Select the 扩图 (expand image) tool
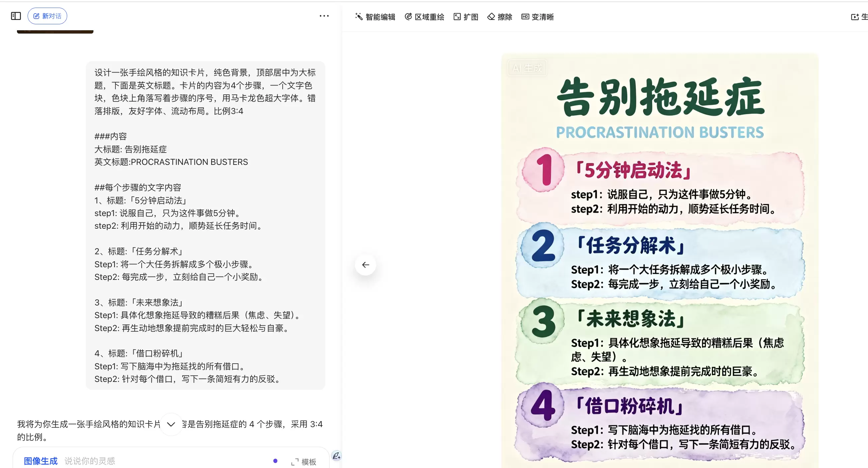868x468 pixels. (x=466, y=17)
